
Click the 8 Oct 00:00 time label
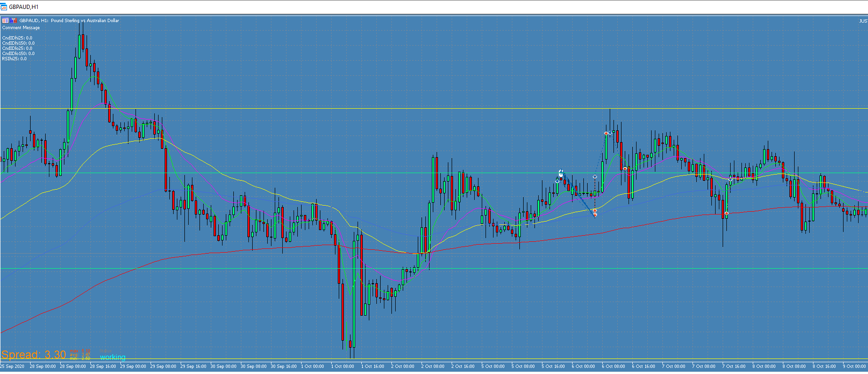pyautogui.click(x=764, y=366)
